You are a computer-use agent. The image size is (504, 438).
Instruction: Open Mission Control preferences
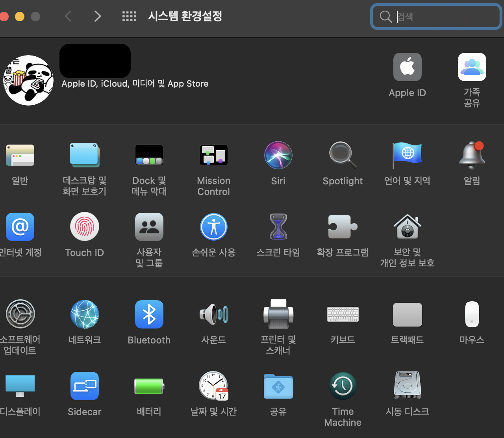tap(214, 155)
